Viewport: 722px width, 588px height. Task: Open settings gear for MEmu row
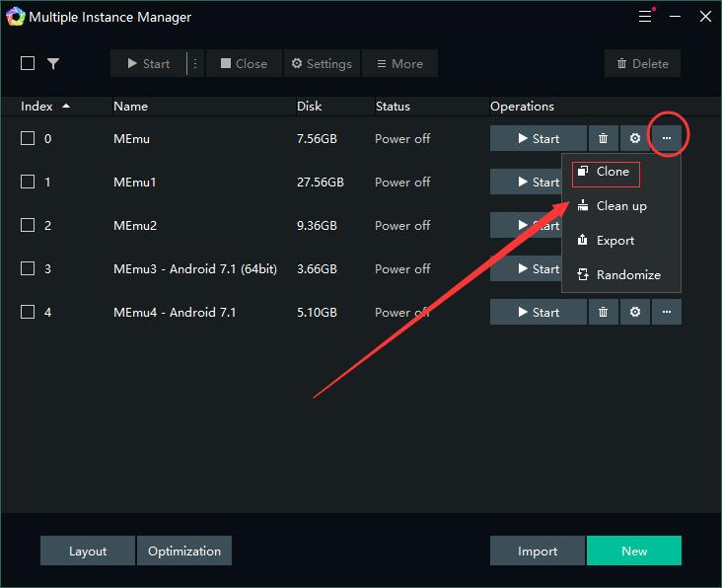pyautogui.click(x=635, y=139)
